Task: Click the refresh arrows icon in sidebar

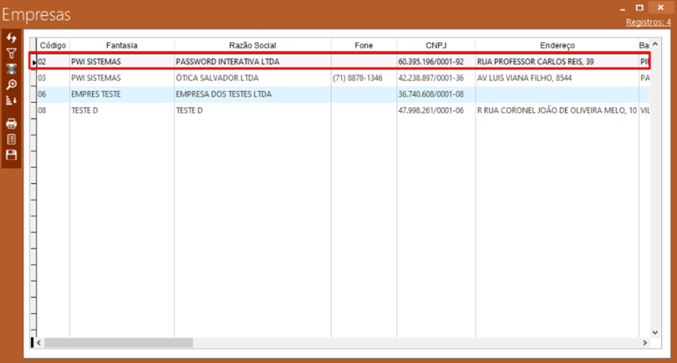Action: point(11,38)
